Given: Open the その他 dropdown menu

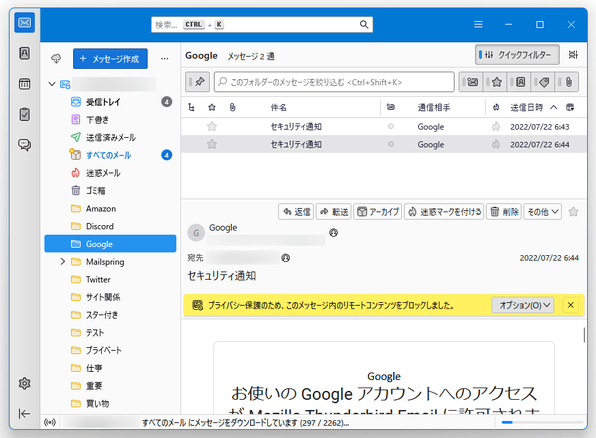Looking at the screenshot, I should (x=542, y=212).
